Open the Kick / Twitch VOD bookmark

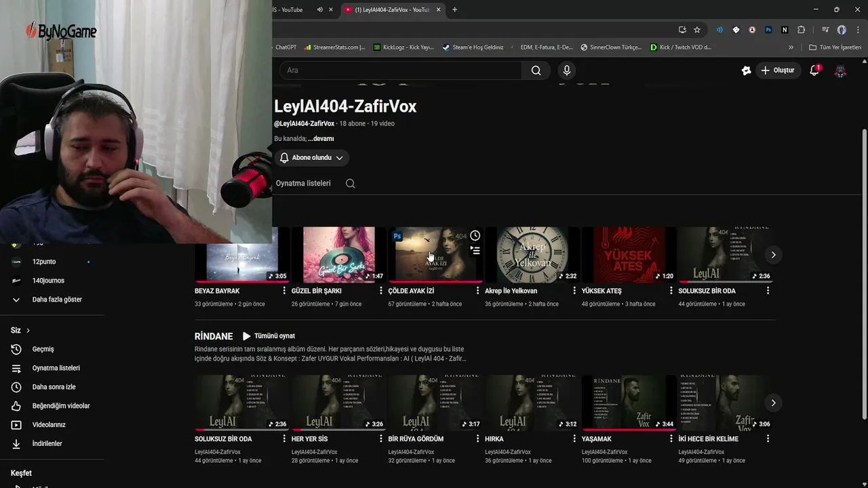(681, 47)
